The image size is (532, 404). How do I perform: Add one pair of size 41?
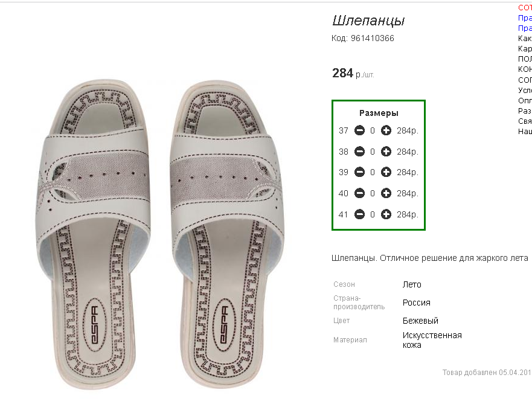pyautogui.click(x=386, y=214)
